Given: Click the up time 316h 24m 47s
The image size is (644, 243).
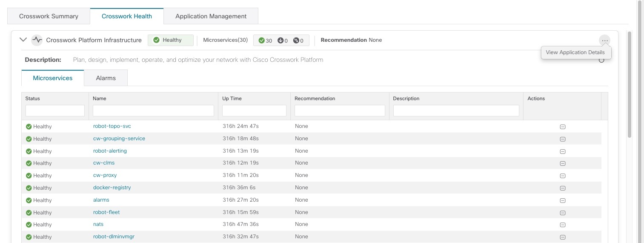Looking at the screenshot, I should [240, 126].
